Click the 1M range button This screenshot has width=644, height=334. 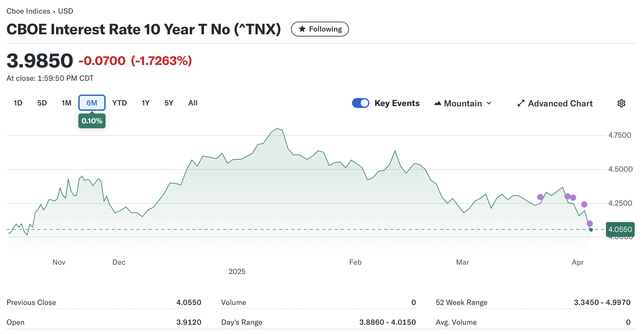(x=66, y=103)
